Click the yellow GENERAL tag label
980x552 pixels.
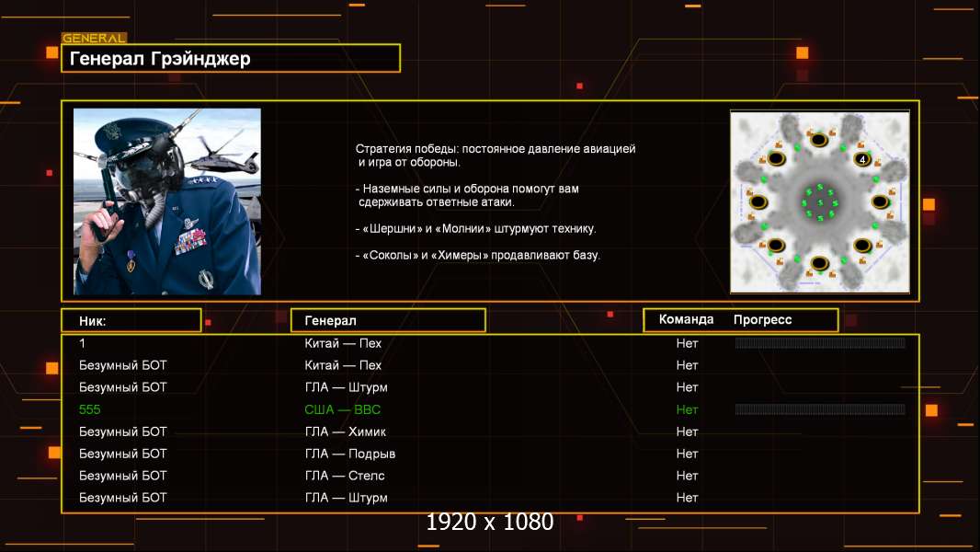pos(95,38)
